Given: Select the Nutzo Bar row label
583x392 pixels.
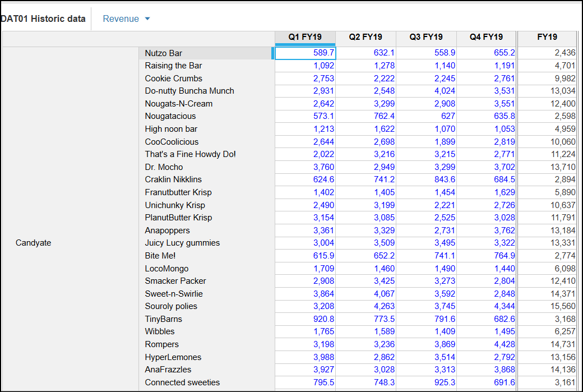Looking at the screenshot, I should pos(207,53).
